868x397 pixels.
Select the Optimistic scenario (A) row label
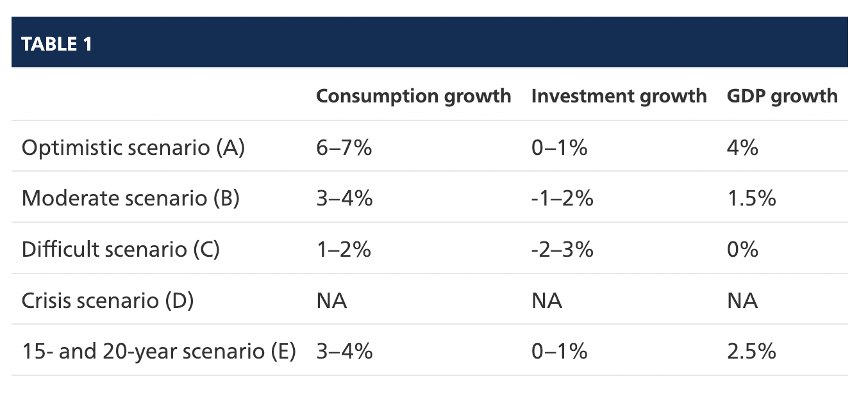pyautogui.click(x=133, y=147)
